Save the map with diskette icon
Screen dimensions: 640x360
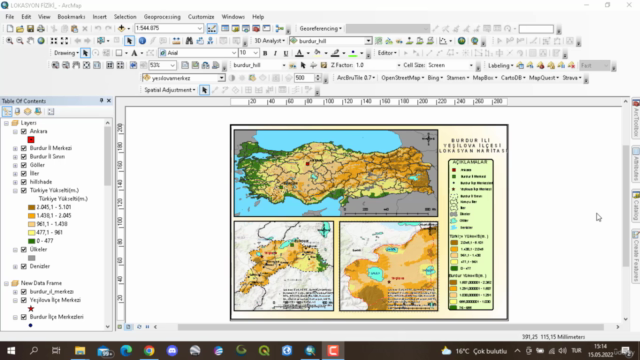click(30, 29)
